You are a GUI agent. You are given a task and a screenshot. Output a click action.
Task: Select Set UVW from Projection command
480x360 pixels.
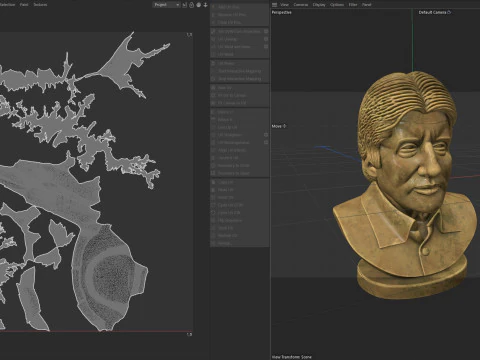point(237,31)
